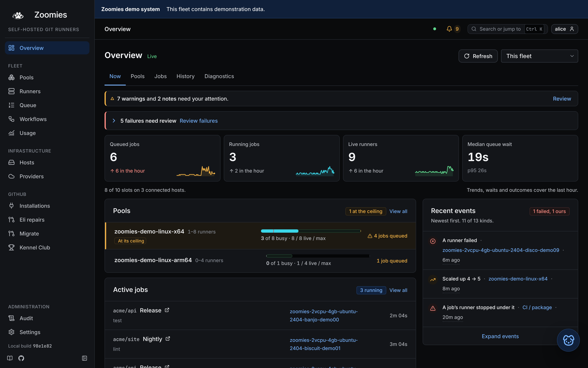Image resolution: width=588 pixels, height=368 pixels.
Task: Collapse the sidebar using the panel icon
Action: tap(84, 358)
